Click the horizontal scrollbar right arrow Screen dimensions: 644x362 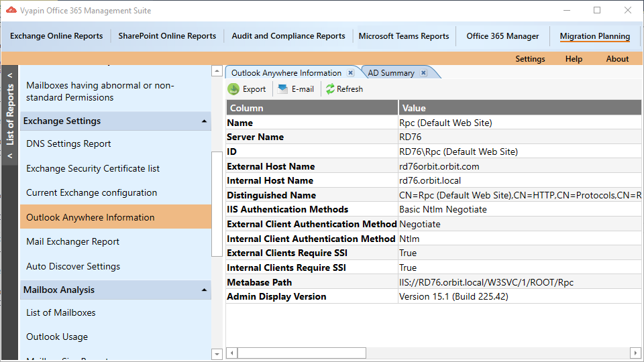tap(635, 353)
